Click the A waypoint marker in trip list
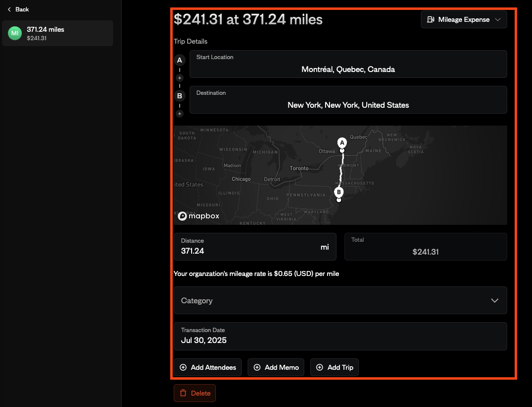Image resolution: width=532 pixels, height=407 pixels. coord(180,60)
